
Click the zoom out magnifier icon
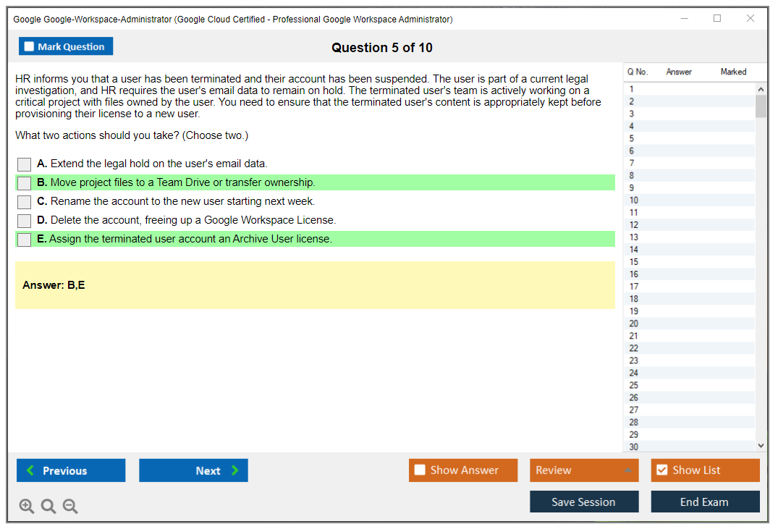(70, 507)
